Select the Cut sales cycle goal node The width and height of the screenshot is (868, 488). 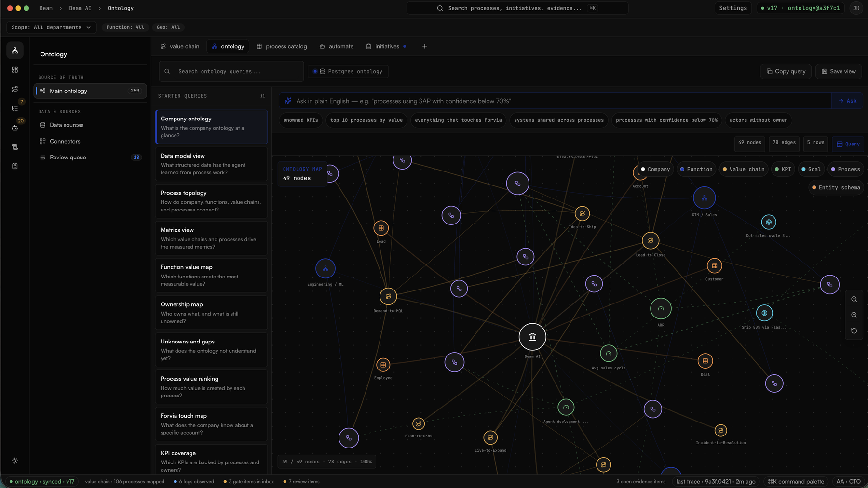pyautogui.click(x=769, y=222)
